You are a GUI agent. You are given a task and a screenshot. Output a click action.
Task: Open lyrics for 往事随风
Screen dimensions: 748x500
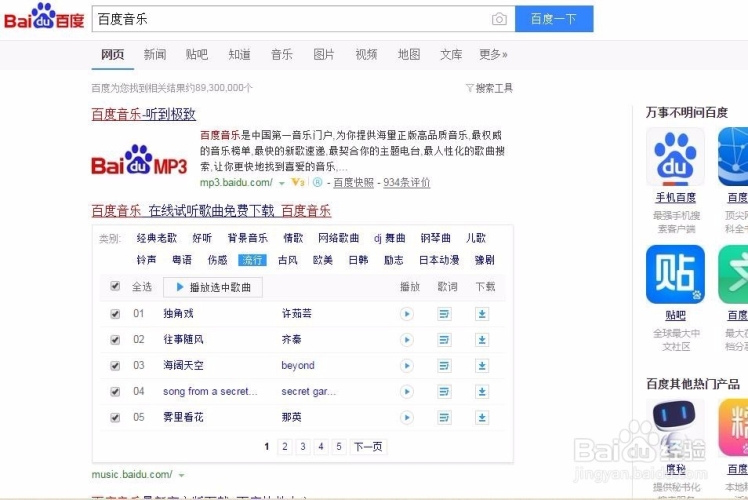tap(444, 340)
